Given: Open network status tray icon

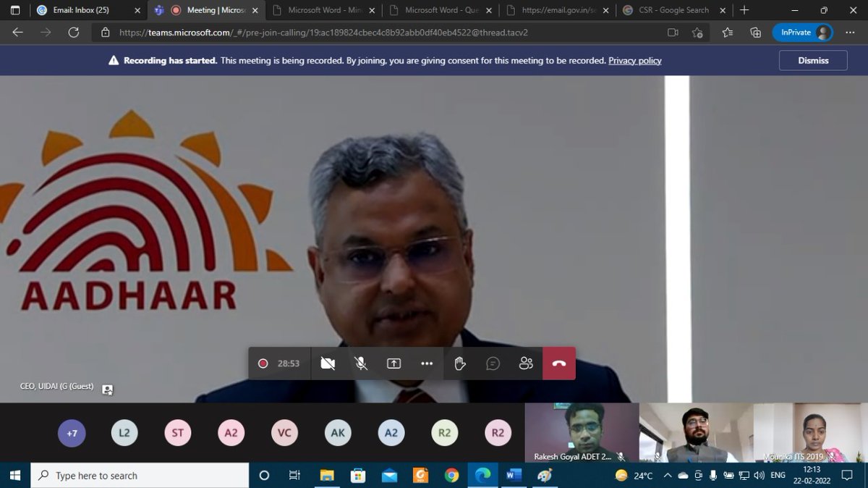Looking at the screenshot, I should point(744,476).
